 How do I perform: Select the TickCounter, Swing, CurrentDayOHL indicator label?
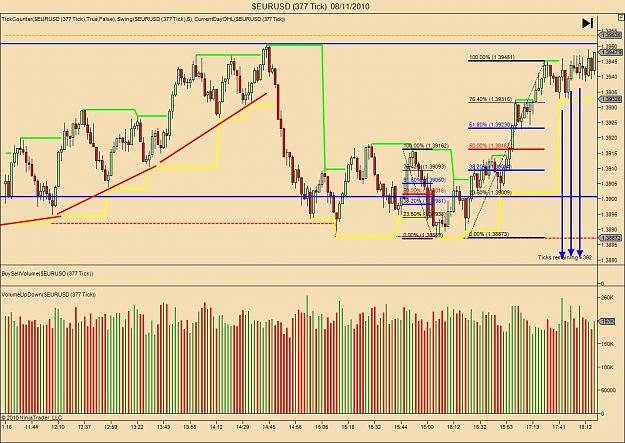[x=143, y=18]
